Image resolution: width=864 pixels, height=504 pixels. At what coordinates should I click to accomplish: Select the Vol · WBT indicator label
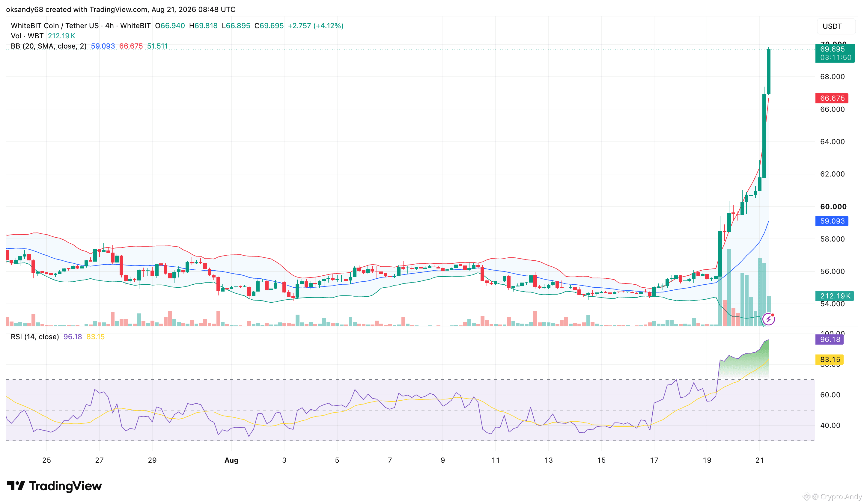click(x=27, y=36)
